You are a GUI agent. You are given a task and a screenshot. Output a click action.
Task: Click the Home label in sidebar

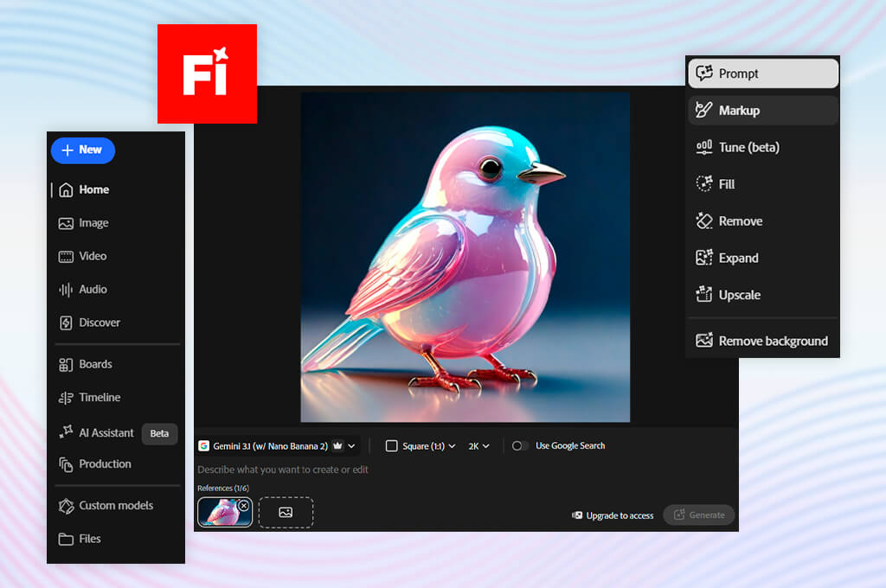click(x=93, y=189)
